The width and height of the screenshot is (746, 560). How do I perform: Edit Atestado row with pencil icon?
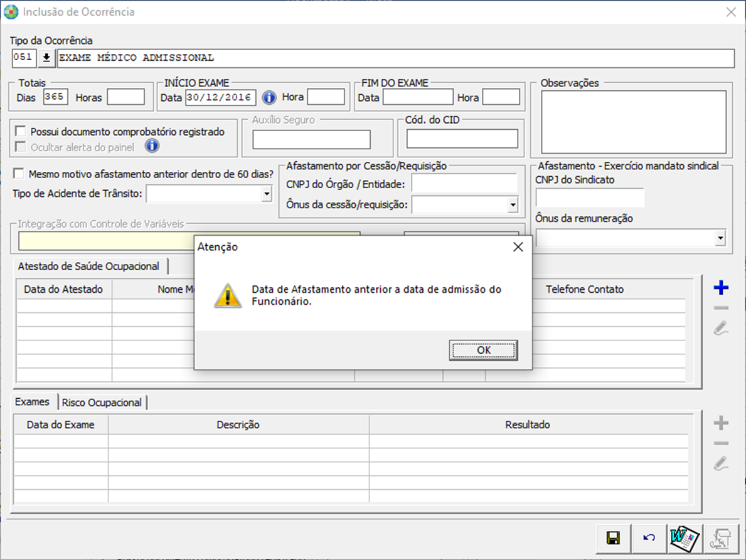click(721, 328)
